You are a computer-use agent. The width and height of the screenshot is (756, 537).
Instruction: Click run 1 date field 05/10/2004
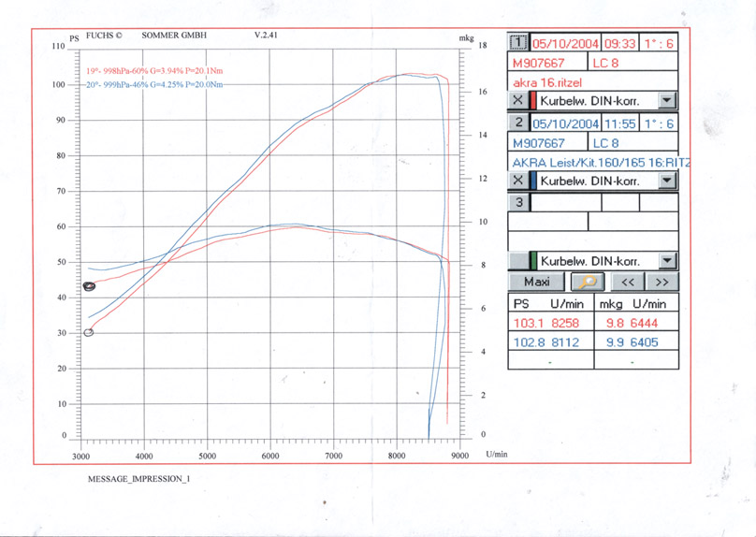coord(565,43)
